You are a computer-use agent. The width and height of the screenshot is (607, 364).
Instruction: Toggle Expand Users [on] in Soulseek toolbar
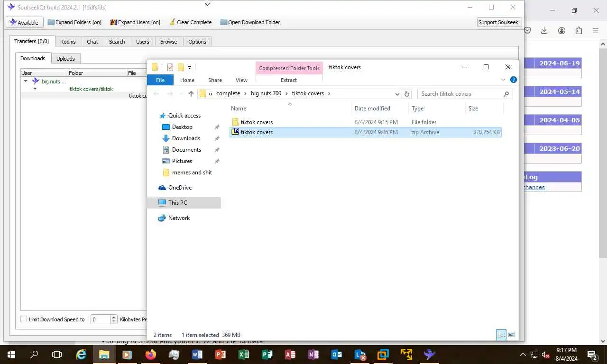click(135, 22)
